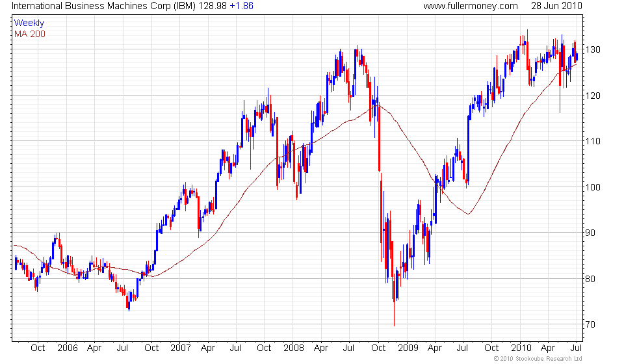The image size is (637, 364).
Task: Click the 2009 year label on time axis
Action: pyautogui.click(x=408, y=348)
